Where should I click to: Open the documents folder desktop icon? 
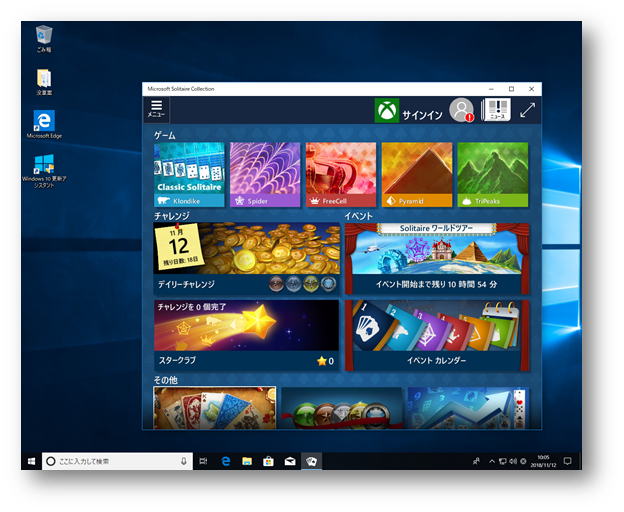coord(44,82)
